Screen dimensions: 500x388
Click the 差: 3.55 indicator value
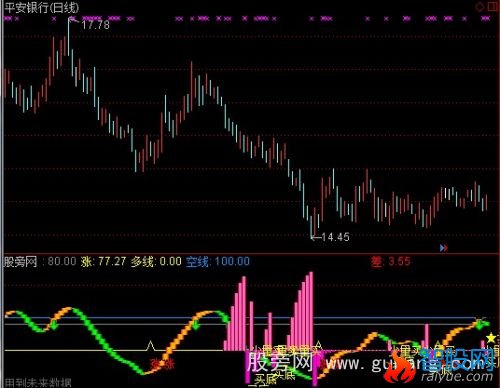coord(390,261)
